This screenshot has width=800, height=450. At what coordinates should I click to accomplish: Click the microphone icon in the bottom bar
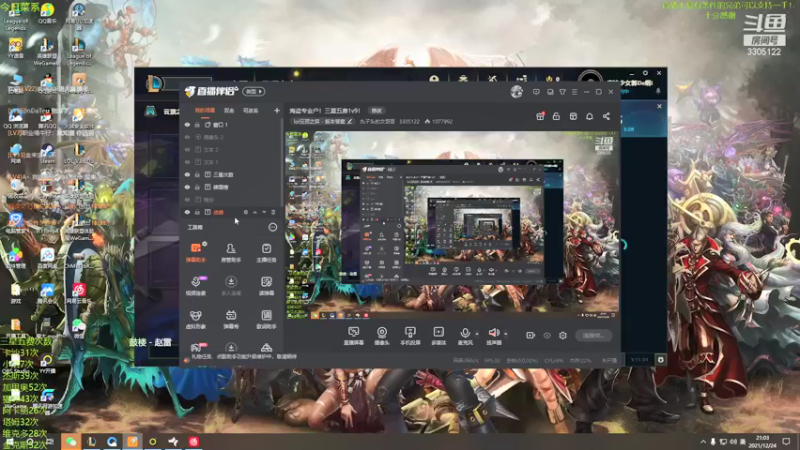coord(465,334)
